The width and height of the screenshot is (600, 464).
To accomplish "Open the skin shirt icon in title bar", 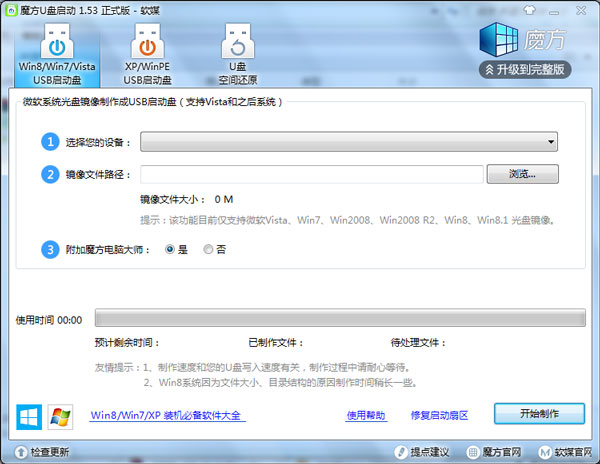I will (530, 10).
